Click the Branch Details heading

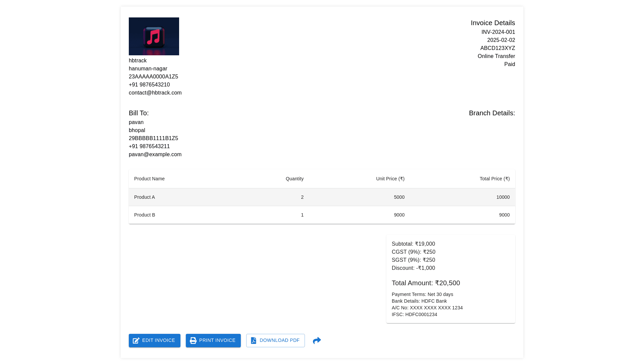(492, 113)
